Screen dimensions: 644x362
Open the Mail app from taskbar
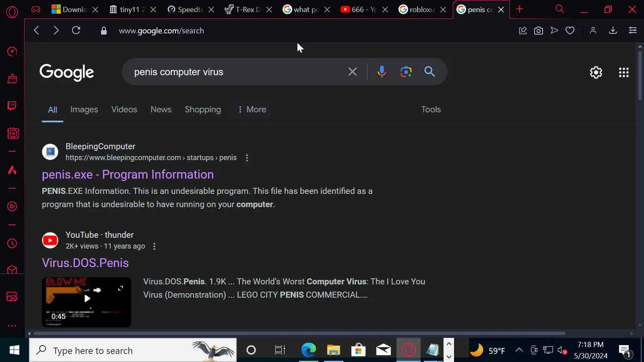pyautogui.click(x=383, y=350)
